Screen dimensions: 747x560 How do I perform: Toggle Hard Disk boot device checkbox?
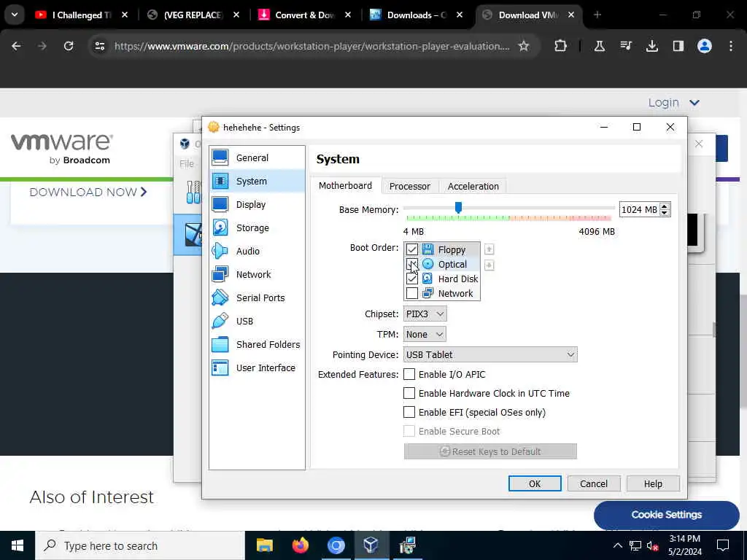tap(412, 279)
